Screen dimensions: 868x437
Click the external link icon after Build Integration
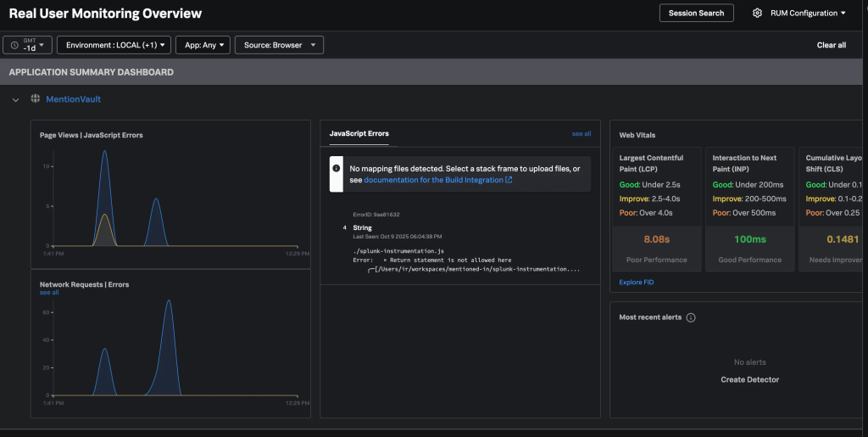click(509, 180)
